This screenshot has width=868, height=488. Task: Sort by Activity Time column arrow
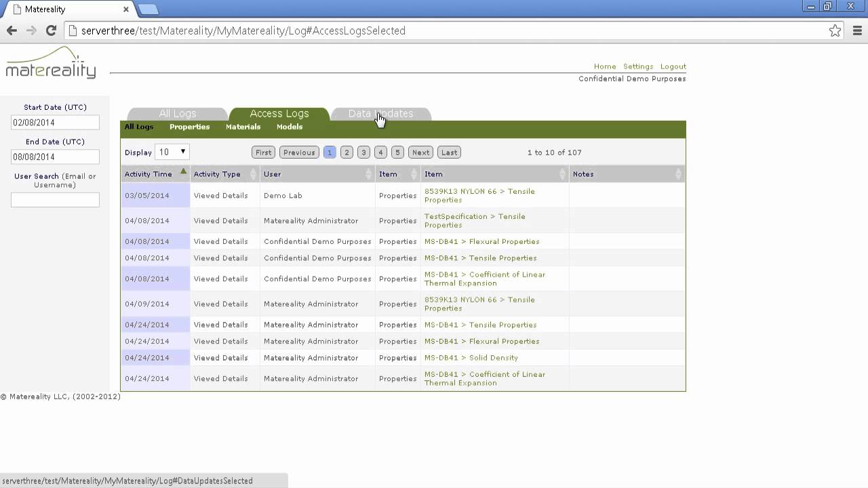tap(183, 172)
